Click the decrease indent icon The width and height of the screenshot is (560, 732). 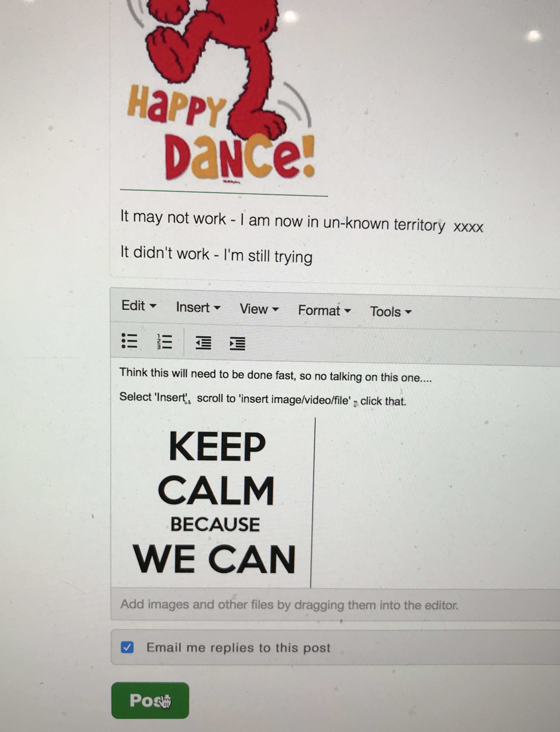pyautogui.click(x=203, y=343)
